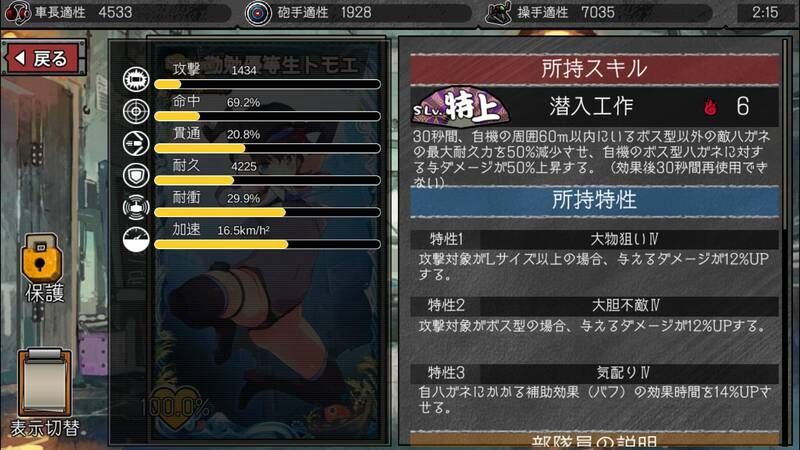The height and width of the screenshot is (450, 800).
Task: Go back with the 戻る button
Action: coord(43,58)
